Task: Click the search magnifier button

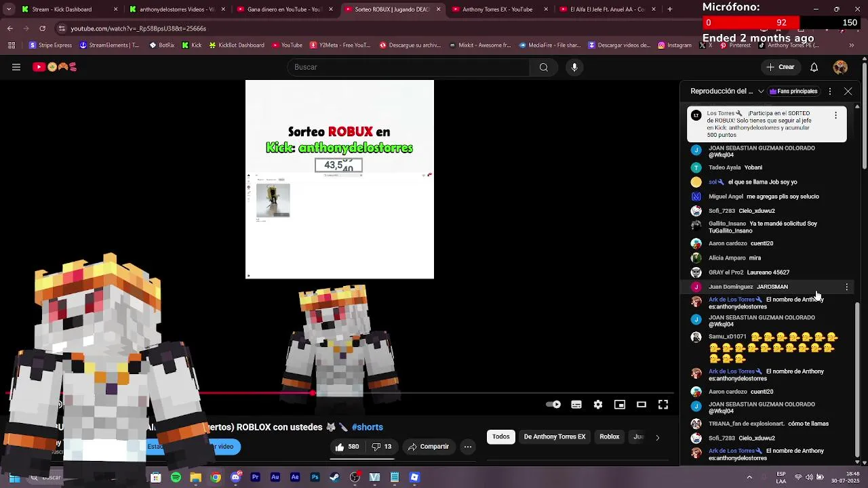Action: pyautogui.click(x=543, y=67)
